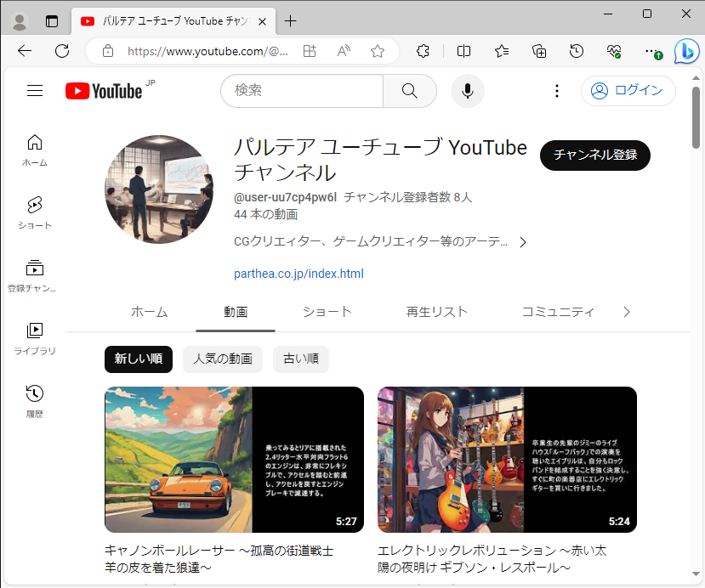Open the YouTube hamburger guide menu
This screenshot has height=588, width=705.
coord(35,91)
